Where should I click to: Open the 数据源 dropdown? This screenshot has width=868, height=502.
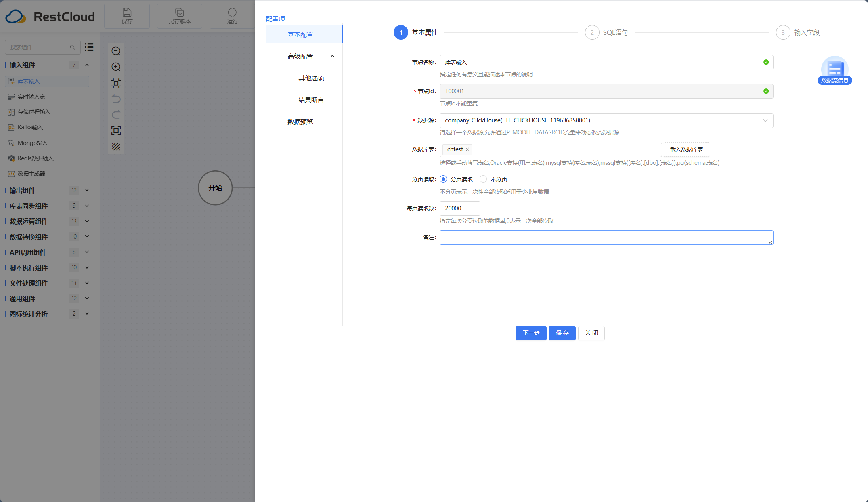(x=606, y=120)
